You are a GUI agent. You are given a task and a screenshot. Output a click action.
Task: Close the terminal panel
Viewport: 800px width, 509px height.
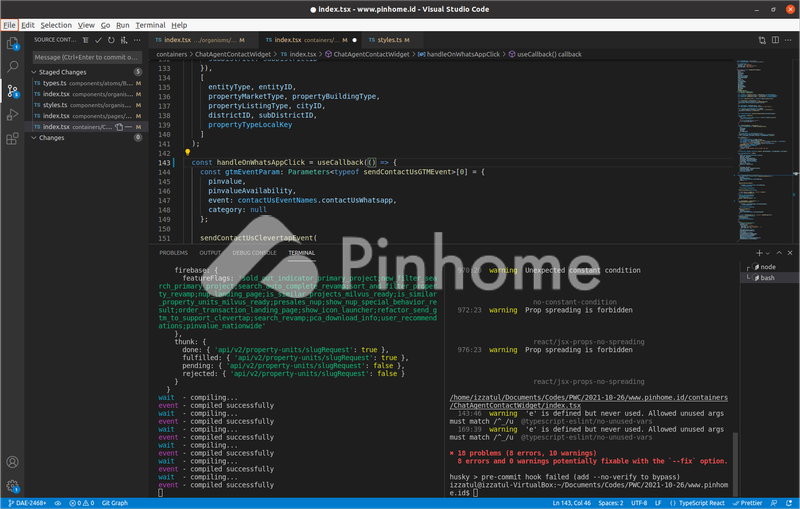pyautogui.click(x=790, y=253)
